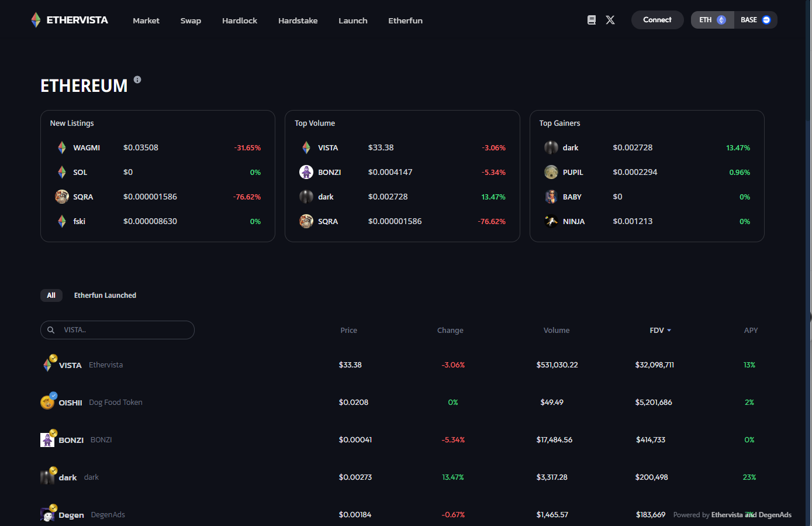The height and width of the screenshot is (526, 812).
Task: Show Etherfun Launched tokens
Action: pyautogui.click(x=105, y=295)
